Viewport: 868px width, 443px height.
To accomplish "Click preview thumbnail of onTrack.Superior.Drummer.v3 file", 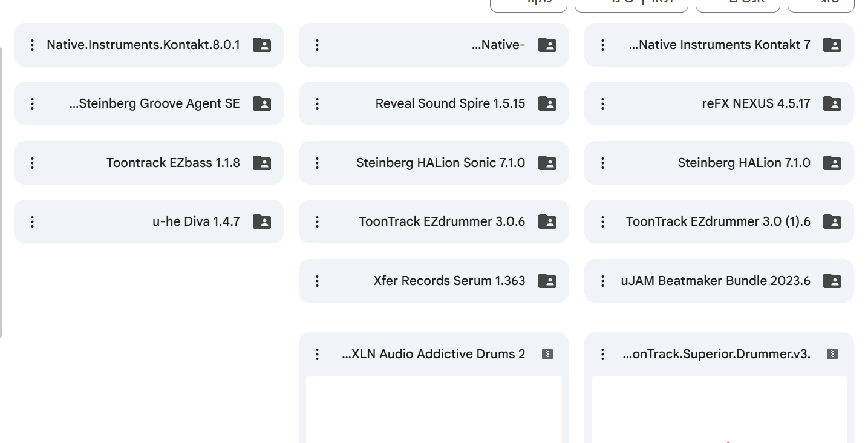I will point(719,410).
